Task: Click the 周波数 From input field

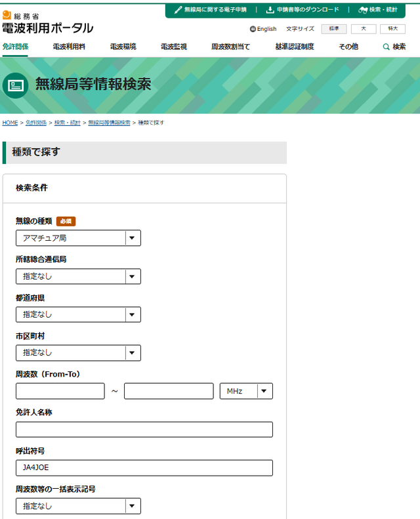Action: click(x=60, y=391)
